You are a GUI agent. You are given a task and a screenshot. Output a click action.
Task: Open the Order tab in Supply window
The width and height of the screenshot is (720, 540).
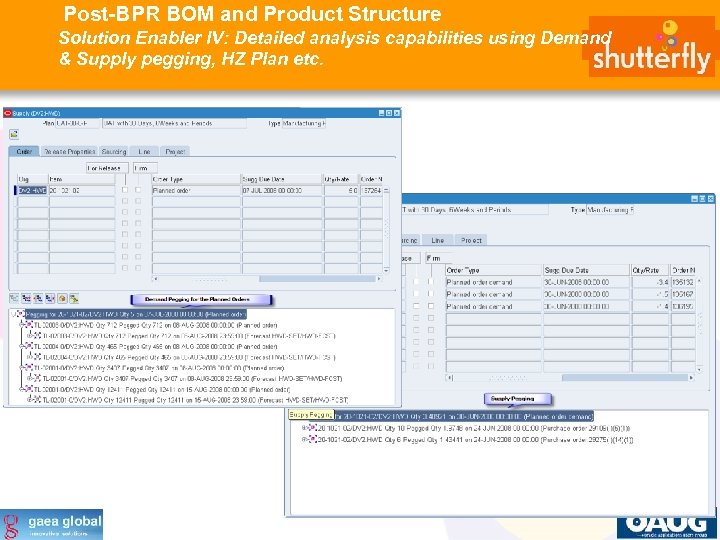point(24,152)
